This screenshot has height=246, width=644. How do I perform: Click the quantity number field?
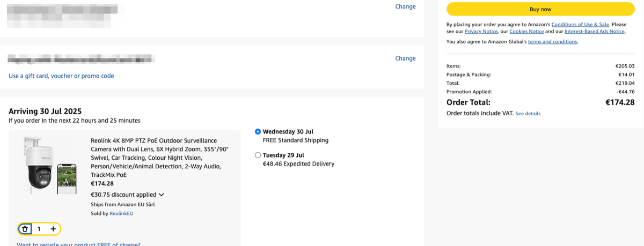(x=39, y=229)
